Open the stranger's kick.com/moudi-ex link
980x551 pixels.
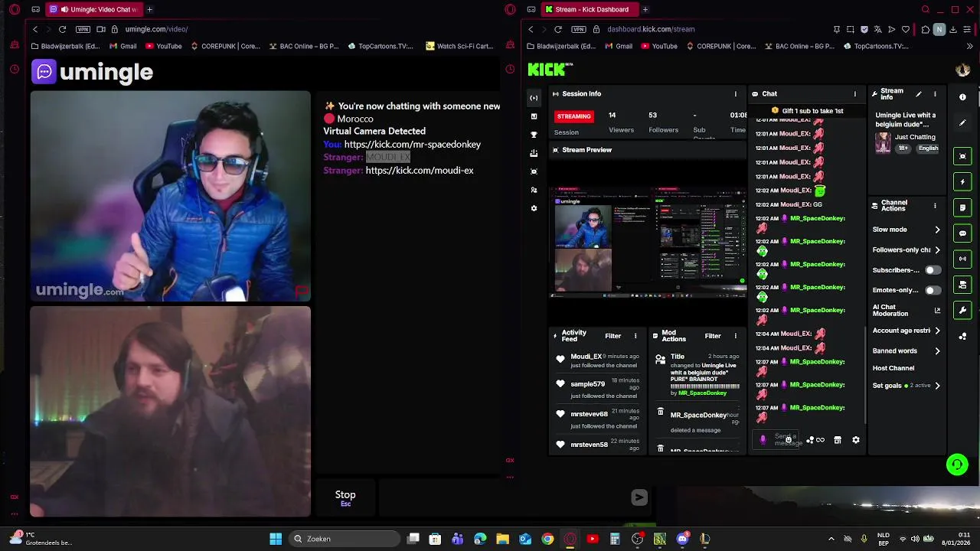420,171
